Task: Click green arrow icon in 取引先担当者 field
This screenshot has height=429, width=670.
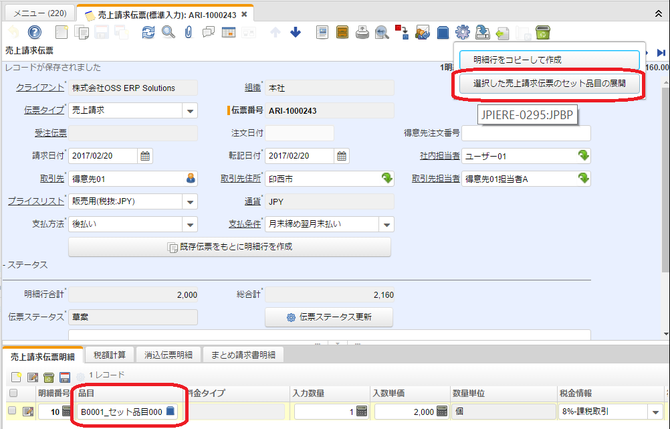Action: point(583,178)
